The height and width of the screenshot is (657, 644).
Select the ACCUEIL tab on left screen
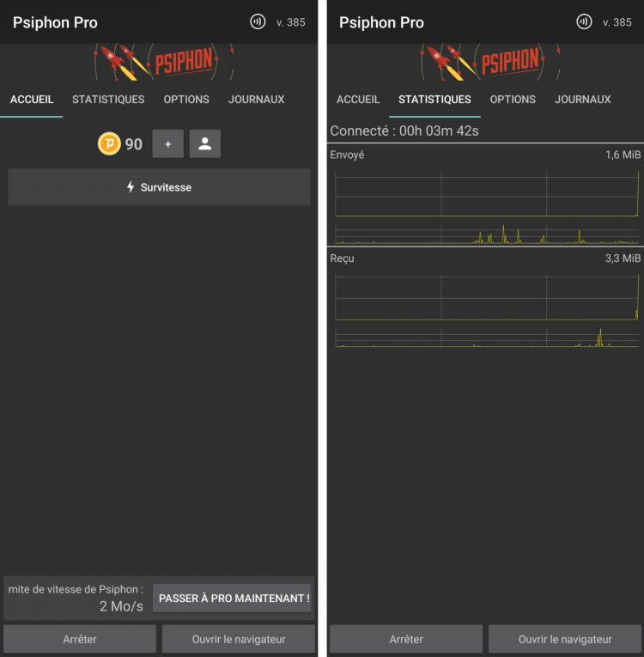[x=32, y=100]
